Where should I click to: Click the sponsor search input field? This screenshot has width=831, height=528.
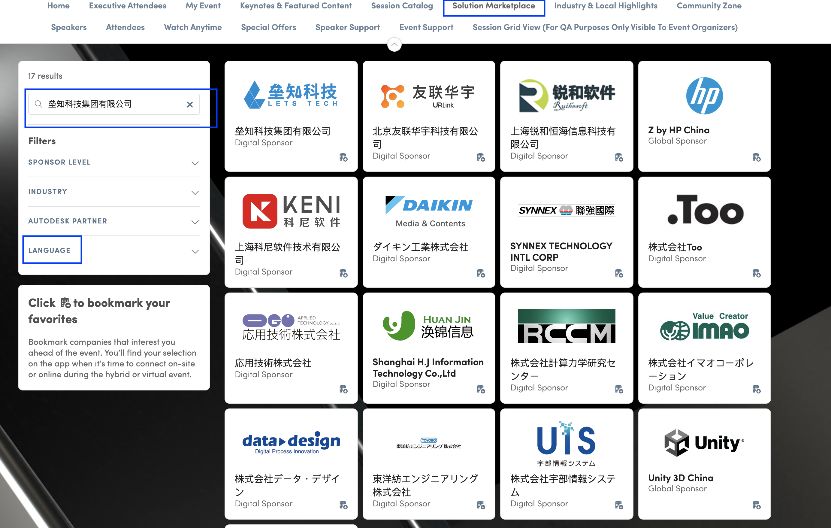(112, 104)
